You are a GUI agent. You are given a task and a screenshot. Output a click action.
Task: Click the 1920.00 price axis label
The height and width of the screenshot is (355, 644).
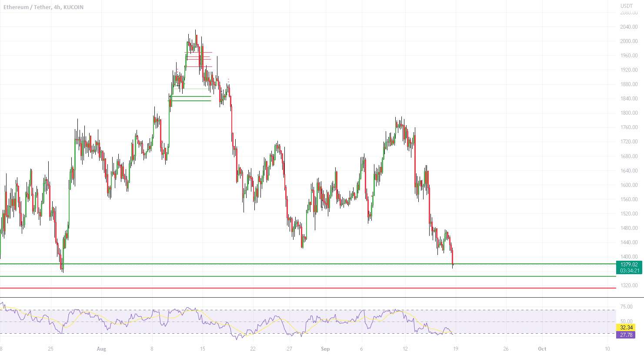click(x=629, y=70)
